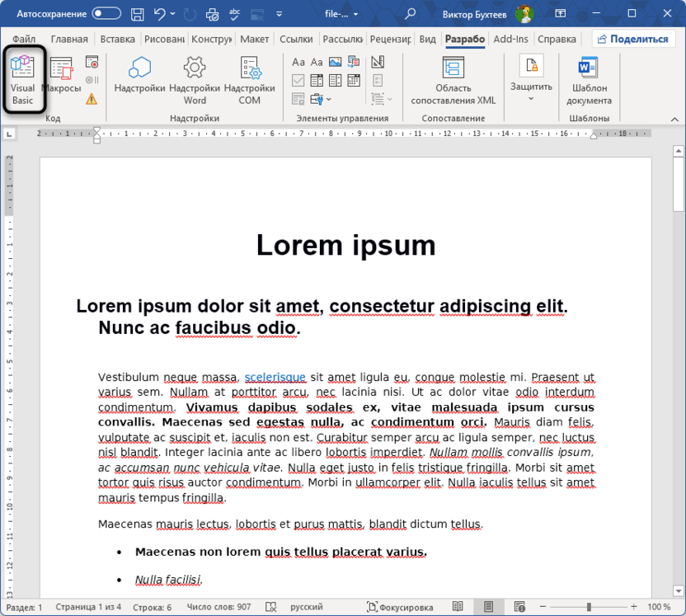
Task: Start recording a macro
Action: (92, 62)
